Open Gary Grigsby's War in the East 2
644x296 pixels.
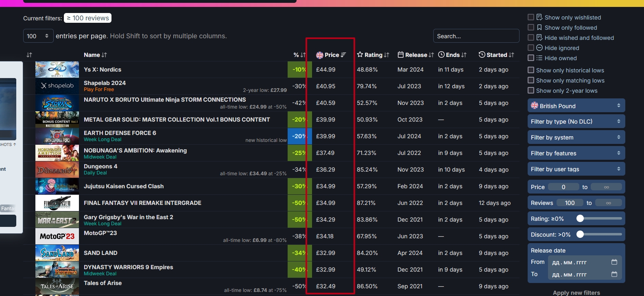[x=129, y=217]
